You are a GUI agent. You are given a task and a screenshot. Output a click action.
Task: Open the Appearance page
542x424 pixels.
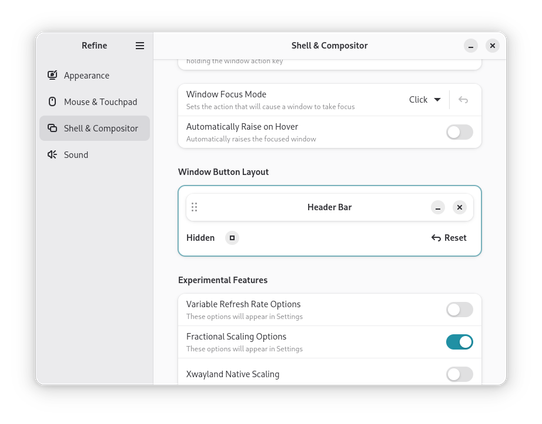click(95, 75)
